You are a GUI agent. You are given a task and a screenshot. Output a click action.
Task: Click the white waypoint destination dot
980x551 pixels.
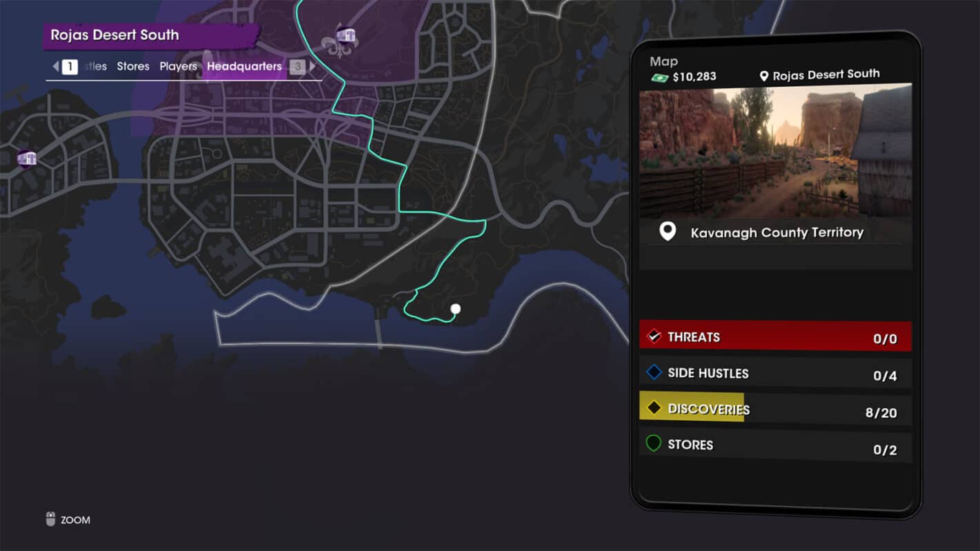coord(455,309)
